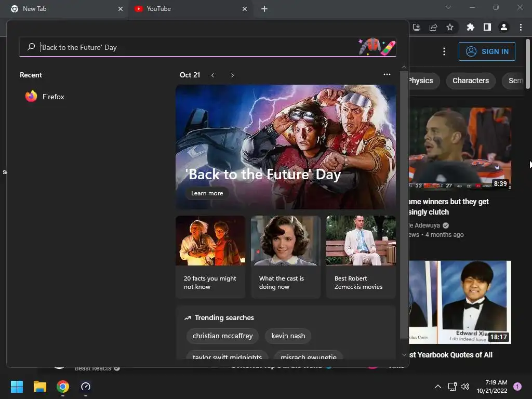532x399 pixels.
Task: Close the YouTube browser tab
Action: [245, 9]
